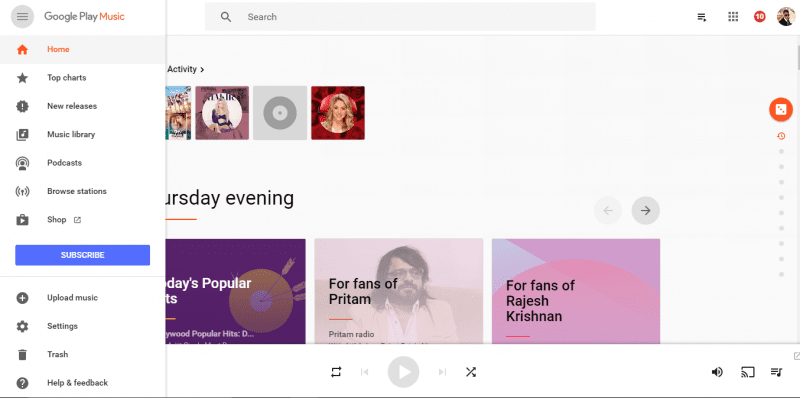Open Help & feedback

coord(83,383)
